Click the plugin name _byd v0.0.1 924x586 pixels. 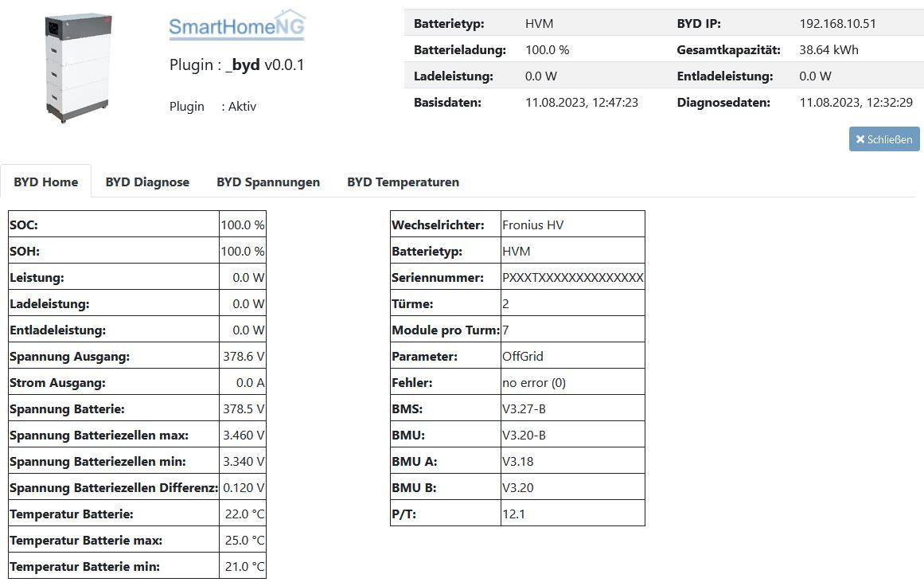(x=264, y=64)
